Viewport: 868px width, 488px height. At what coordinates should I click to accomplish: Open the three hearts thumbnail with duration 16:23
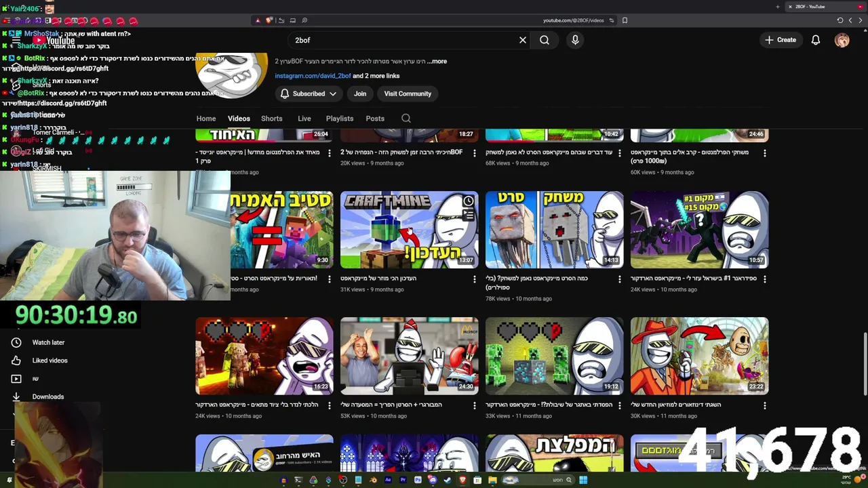tap(264, 356)
